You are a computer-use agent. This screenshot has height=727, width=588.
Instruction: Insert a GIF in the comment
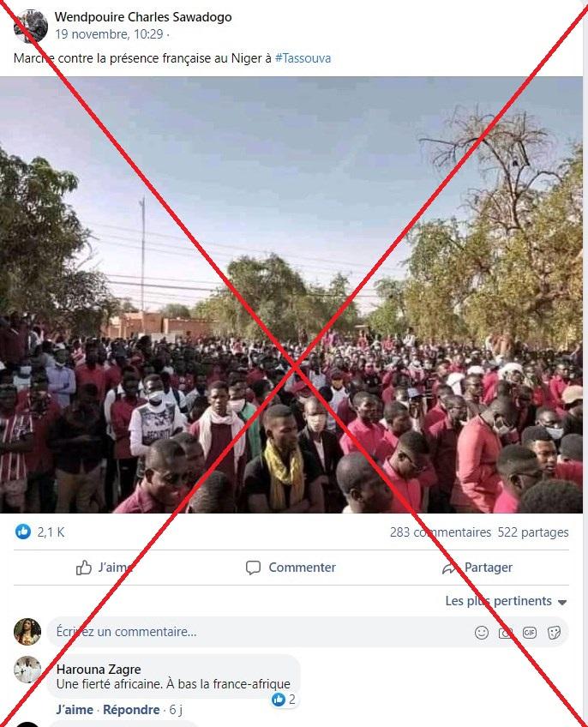pos(530,633)
